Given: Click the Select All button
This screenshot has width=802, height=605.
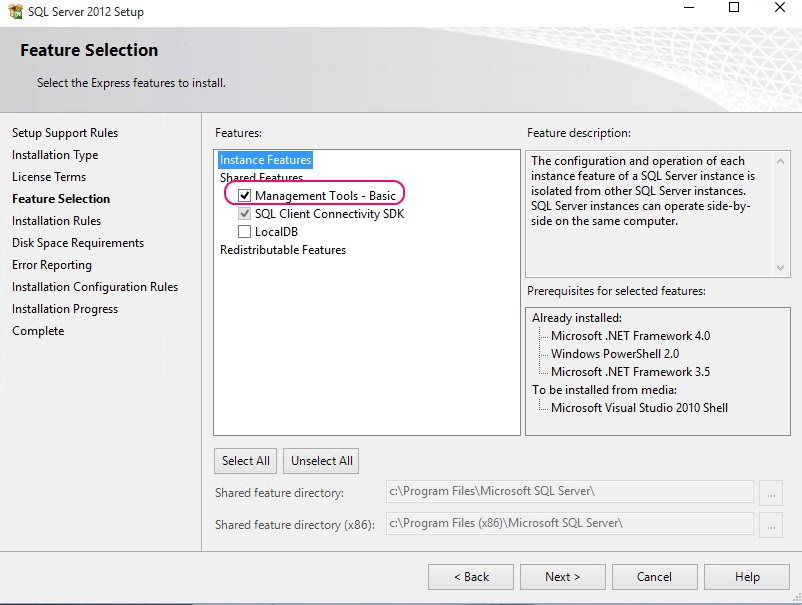Looking at the screenshot, I should click(246, 461).
